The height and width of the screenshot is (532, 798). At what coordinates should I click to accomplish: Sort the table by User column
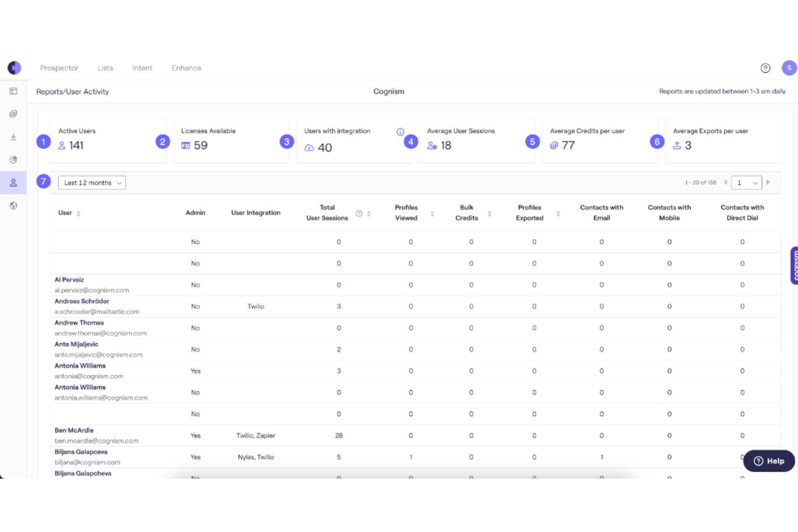(79, 213)
